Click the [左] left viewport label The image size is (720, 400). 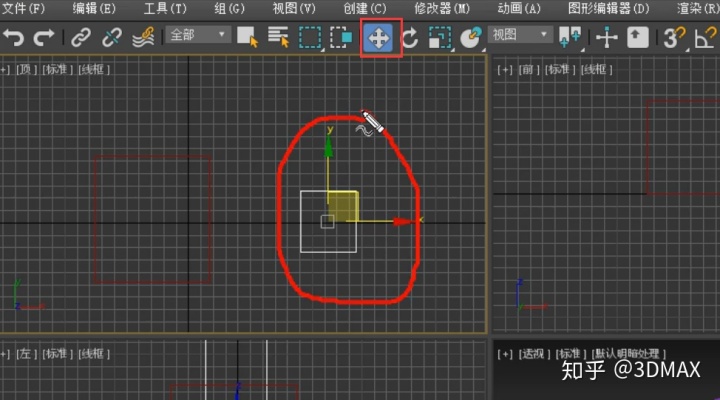26,354
